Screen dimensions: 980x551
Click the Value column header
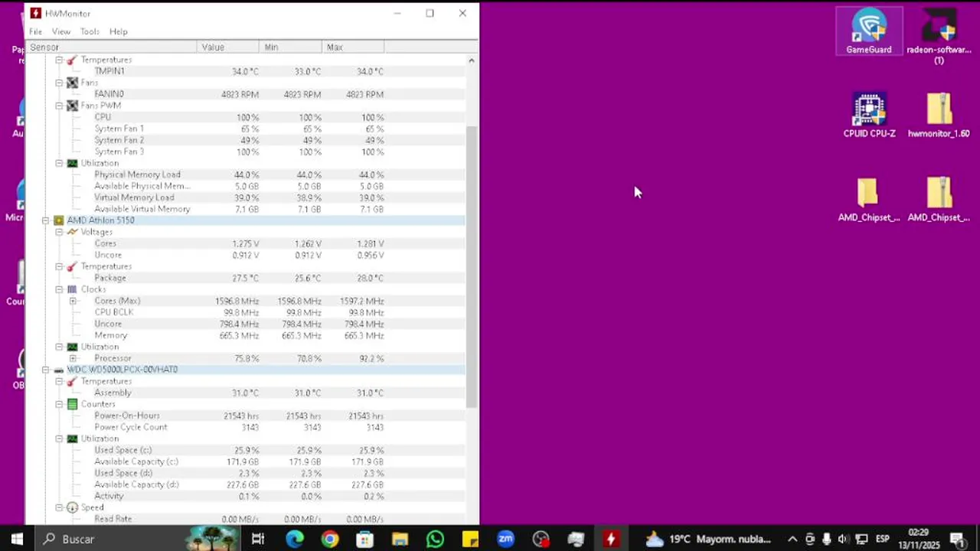(x=228, y=47)
